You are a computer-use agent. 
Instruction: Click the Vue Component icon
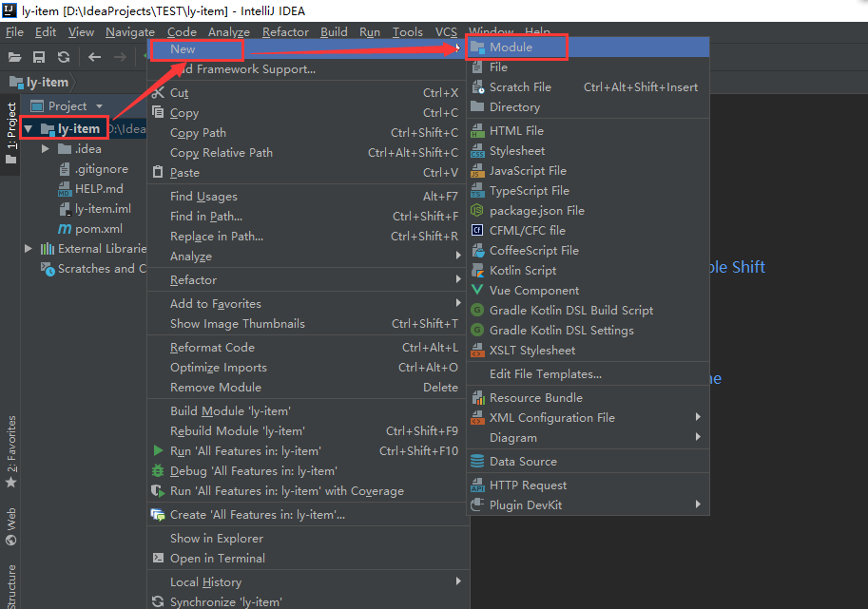(477, 291)
